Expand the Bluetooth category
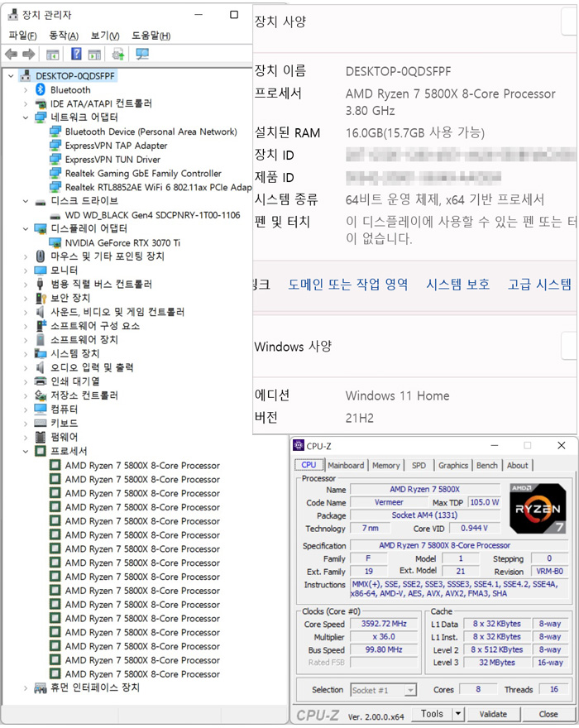579x728 pixels. point(26,90)
